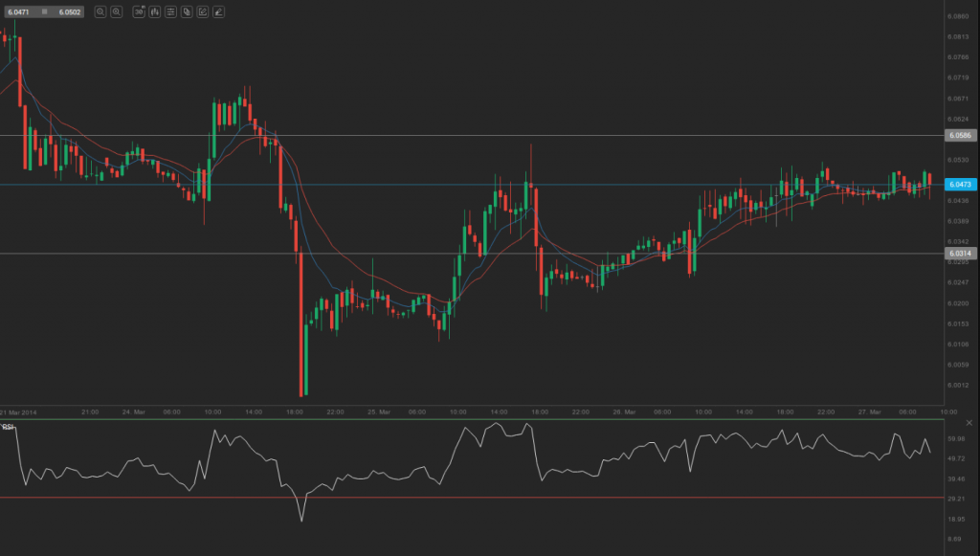The height and width of the screenshot is (556, 980).
Task: Click the buy price 6.0502 button
Action: coord(69,11)
